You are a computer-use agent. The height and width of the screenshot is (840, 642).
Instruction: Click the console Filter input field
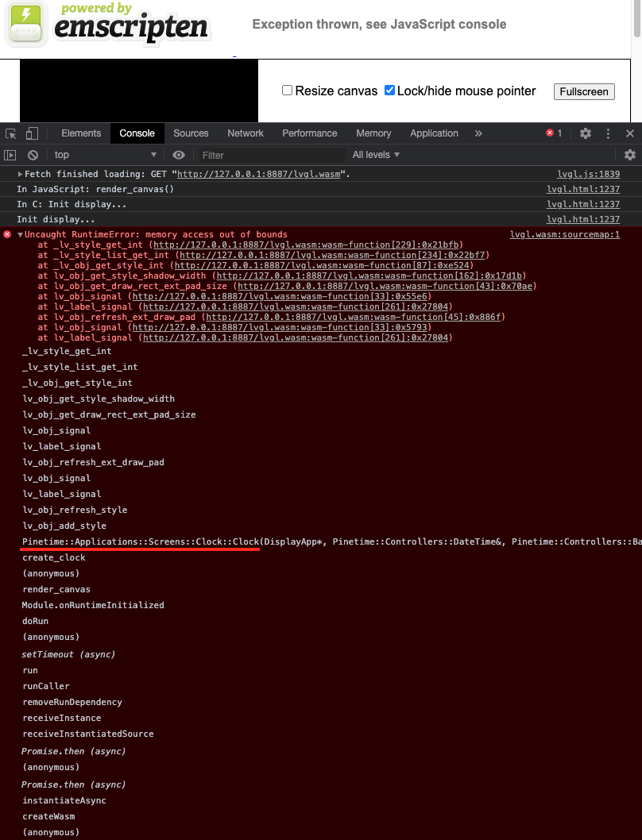(270, 155)
